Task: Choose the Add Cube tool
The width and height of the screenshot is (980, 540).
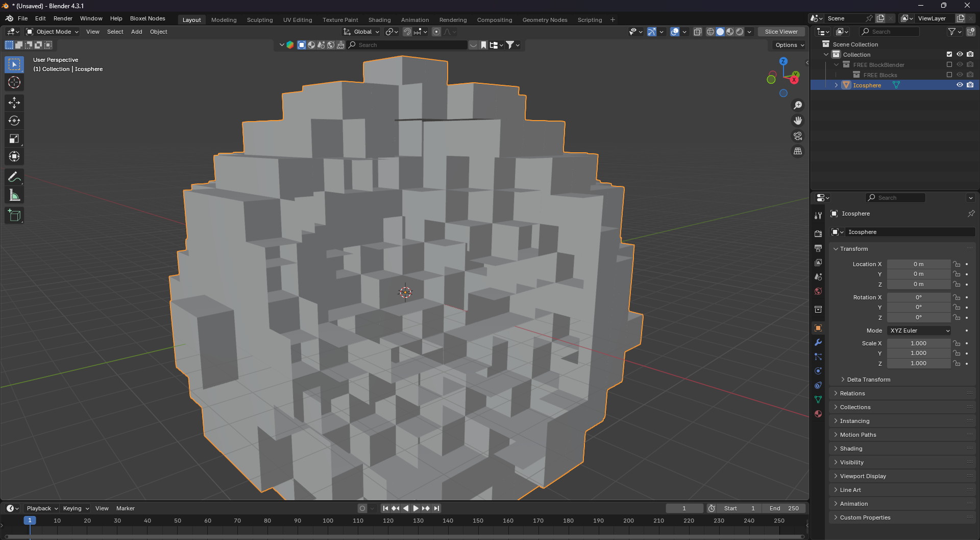Action: [x=14, y=216]
